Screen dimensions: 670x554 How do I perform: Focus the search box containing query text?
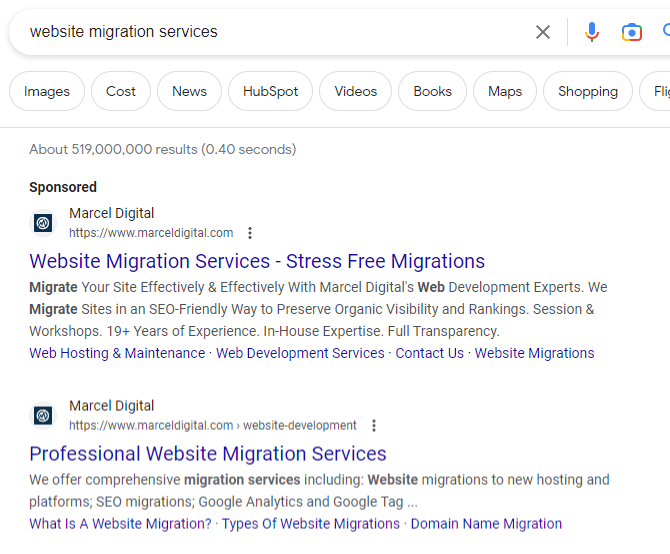click(270, 32)
